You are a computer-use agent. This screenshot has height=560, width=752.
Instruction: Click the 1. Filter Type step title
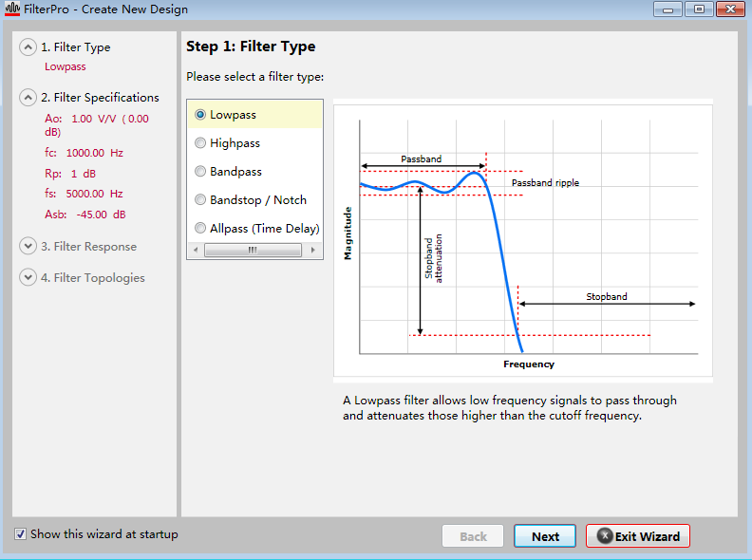click(x=76, y=47)
